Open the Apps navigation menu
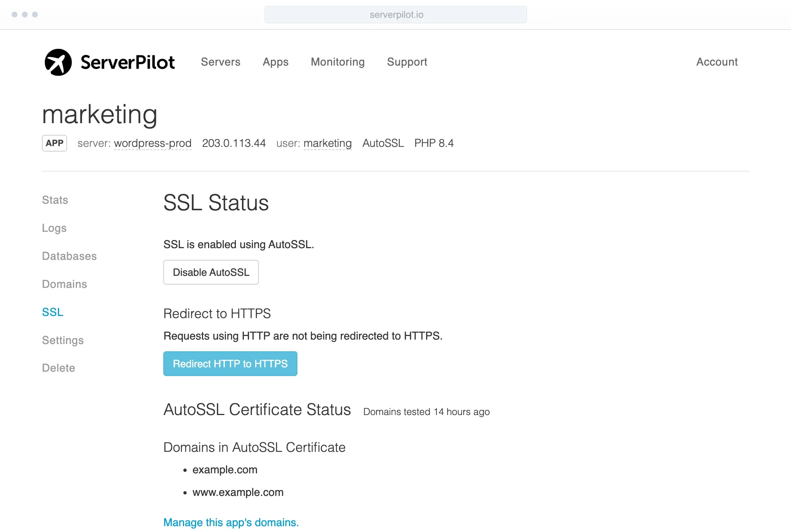This screenshot has width=791, height=532. click(x=276, y=62)
